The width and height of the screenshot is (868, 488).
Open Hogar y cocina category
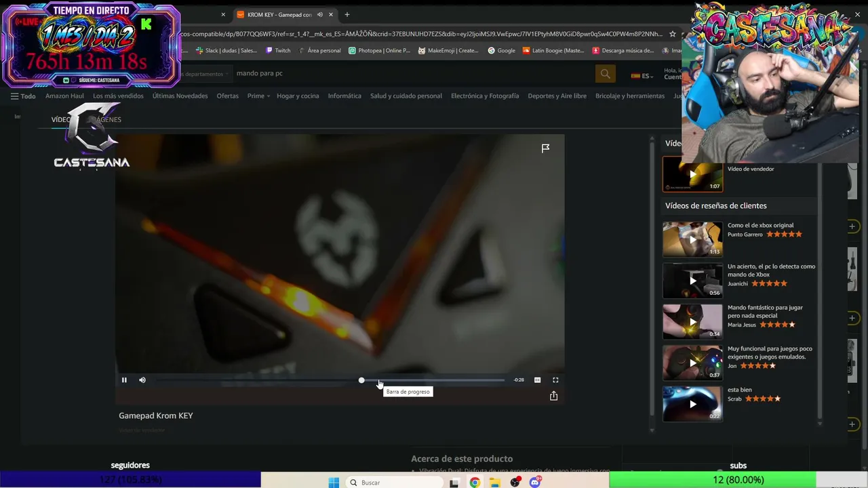tap(298, 96)
